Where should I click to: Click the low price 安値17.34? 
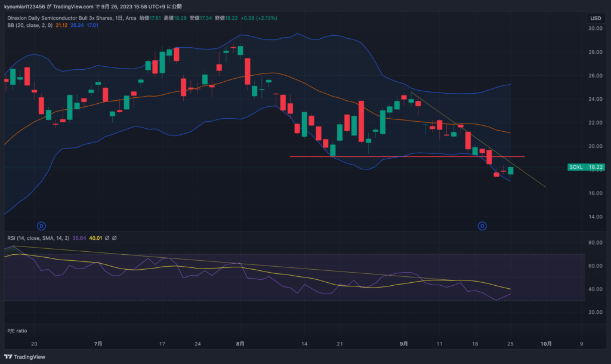[x=200, y=18]
